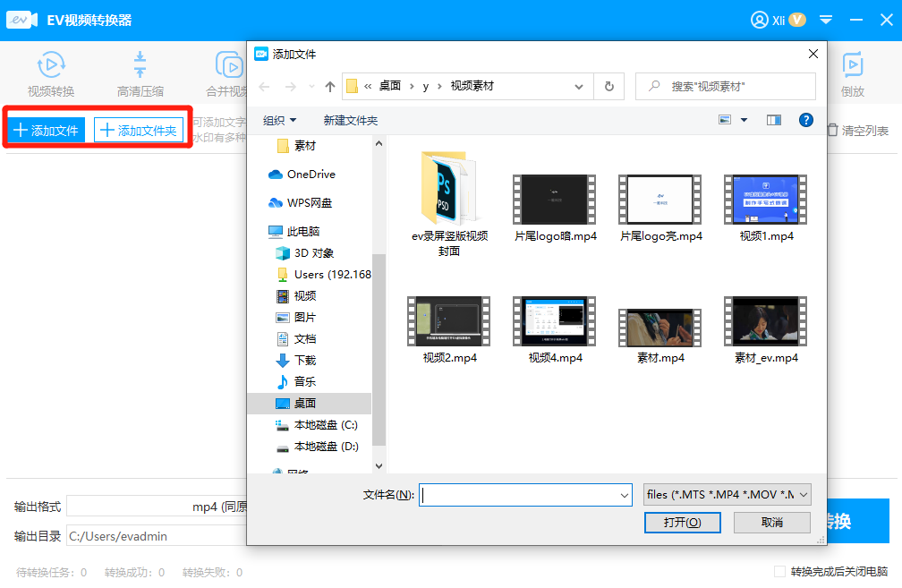
Task: Open view options dropdown arrow
Action: (744, 120)
